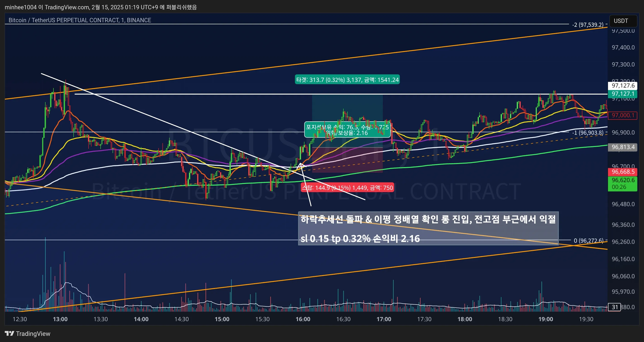Click the 15:00 time axis label
Image resolution: width=644 pixels, height=342 pixels.
click(x=222, y=319)
